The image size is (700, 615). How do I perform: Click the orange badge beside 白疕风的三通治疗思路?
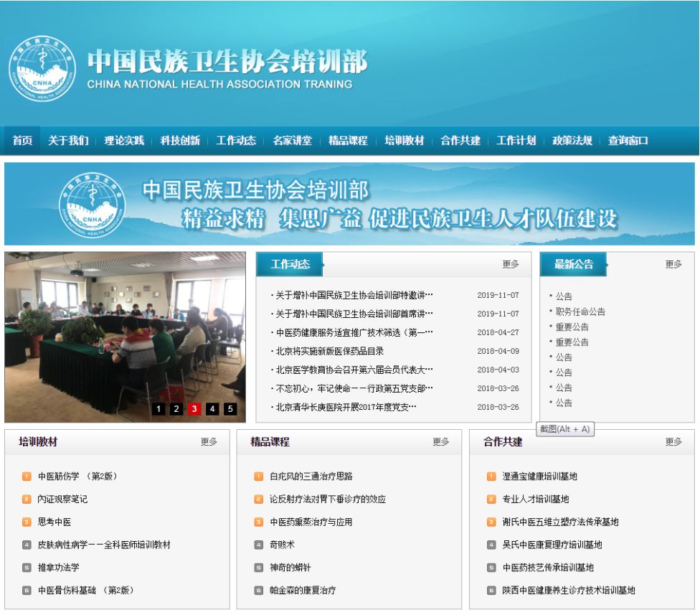click(x=257, y=474)
